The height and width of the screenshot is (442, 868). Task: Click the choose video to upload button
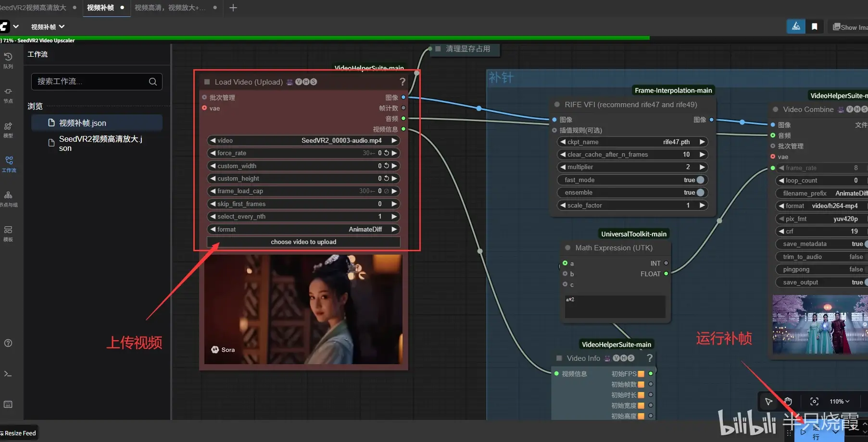303,242
